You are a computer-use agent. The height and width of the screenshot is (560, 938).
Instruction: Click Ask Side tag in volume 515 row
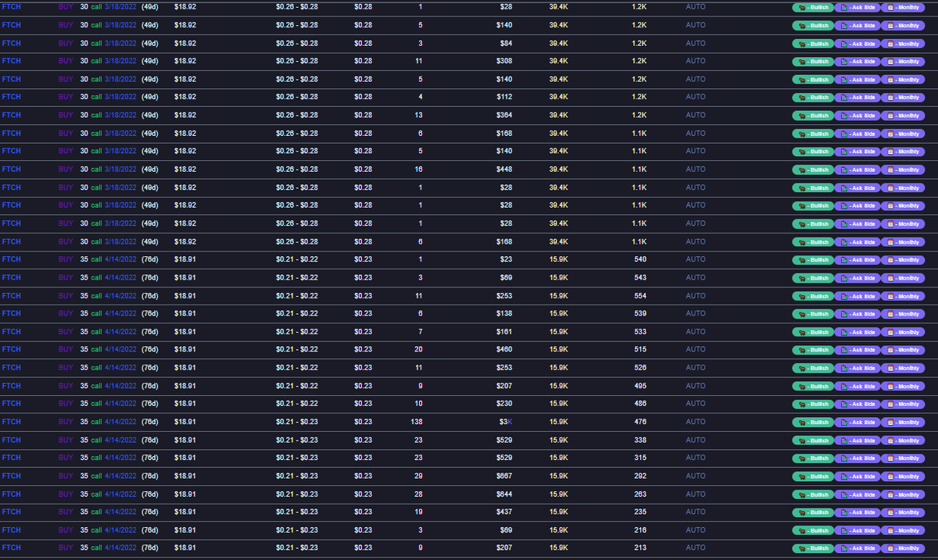pyautogui.click(x=857, y=350)
